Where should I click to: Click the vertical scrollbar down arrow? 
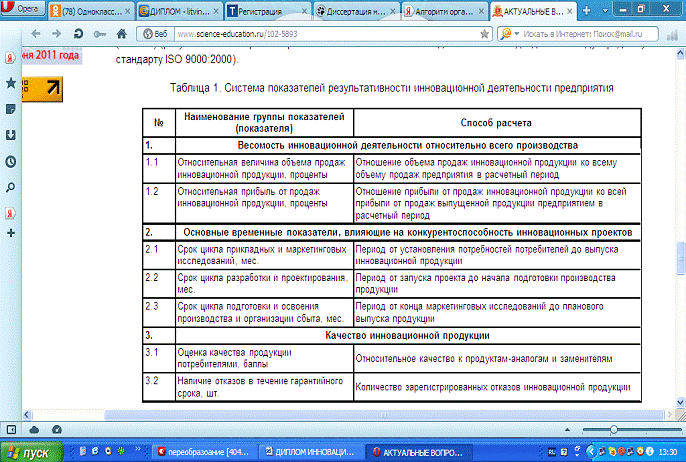pos(680,402)
